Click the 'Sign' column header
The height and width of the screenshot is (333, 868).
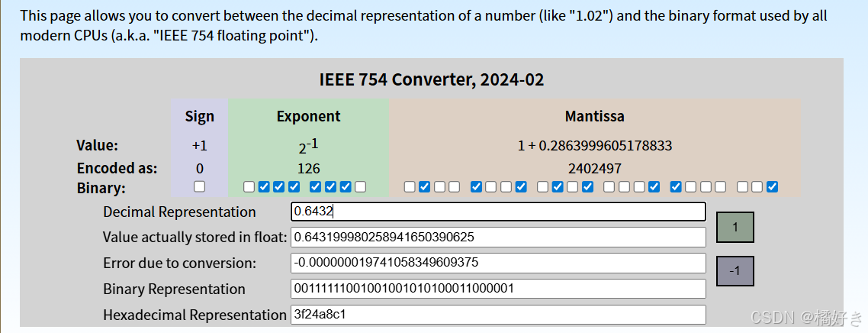pos(200,116)
